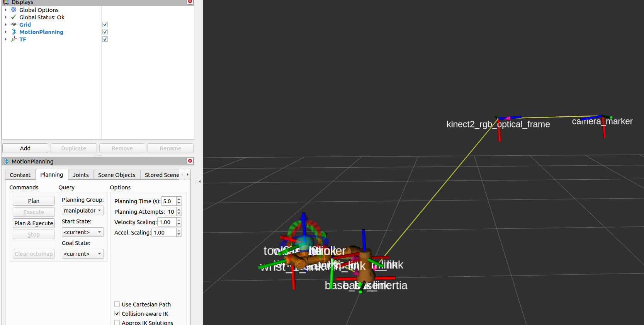The width and height of the screenshot is (644, 325).
Task: Expand the Global Options tree item
Action: pos(6,10)
